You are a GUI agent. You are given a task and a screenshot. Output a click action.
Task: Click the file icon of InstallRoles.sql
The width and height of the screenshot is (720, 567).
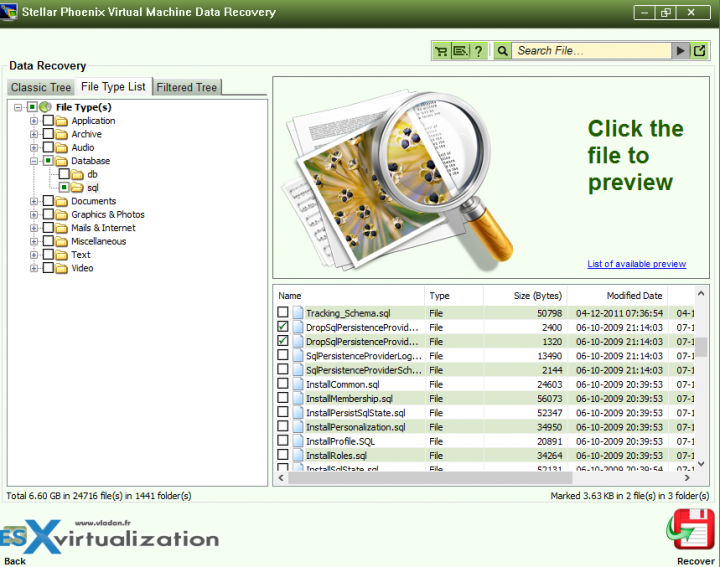(298, 455)
